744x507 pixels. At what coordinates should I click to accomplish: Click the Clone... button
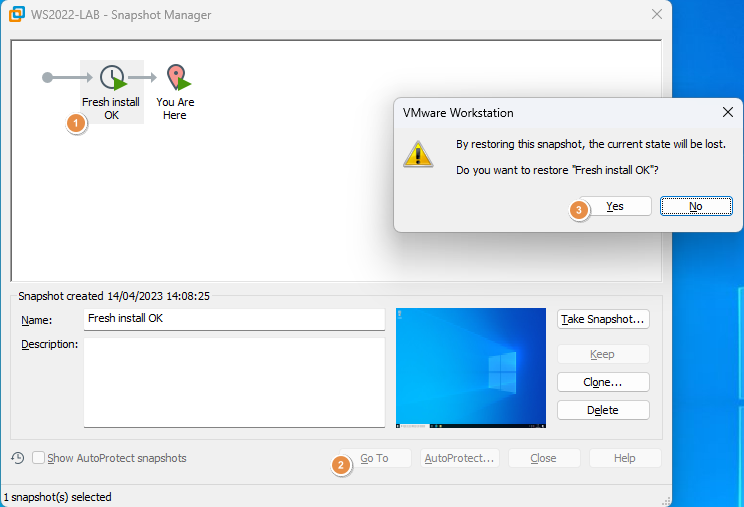(603, 382)
